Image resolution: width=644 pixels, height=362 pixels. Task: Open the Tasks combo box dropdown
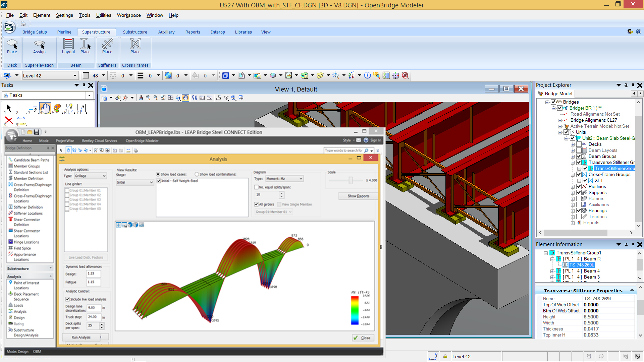click(x=89, y=95)
